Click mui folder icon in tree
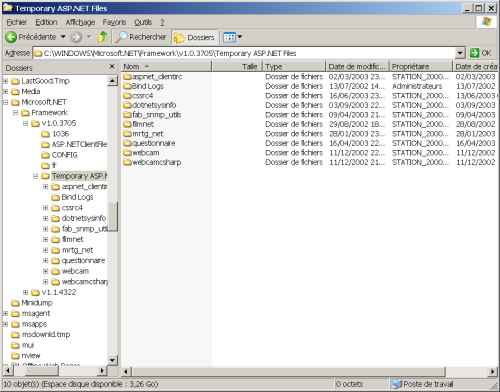The height and width of the screenshot is (392, 500). 15,345
